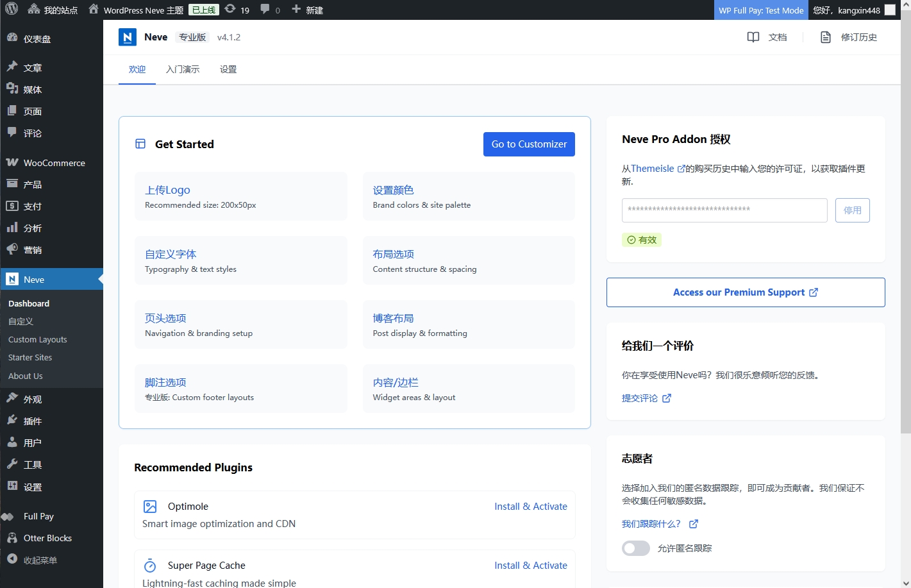Image resolution: width=911 pixels, height=588 pixels.
Task: Open 用户 users menu
Action: coord(51,442)
